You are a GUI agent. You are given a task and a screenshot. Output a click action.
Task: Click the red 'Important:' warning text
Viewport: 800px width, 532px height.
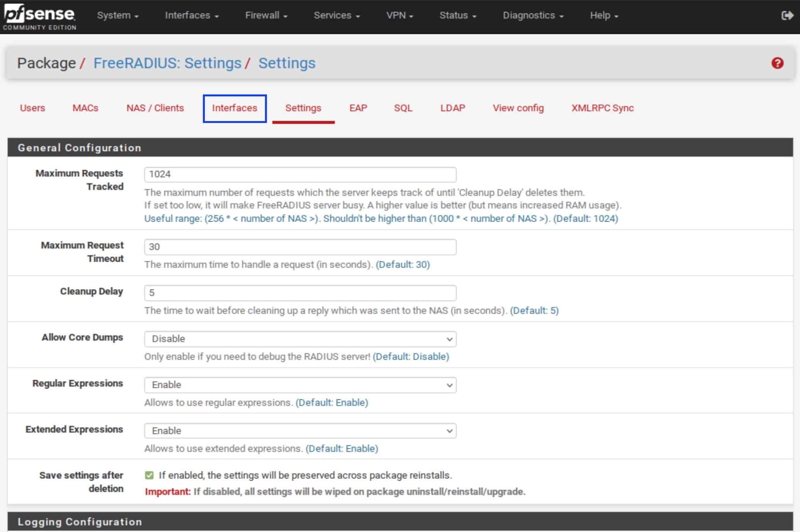pos(168,492)
